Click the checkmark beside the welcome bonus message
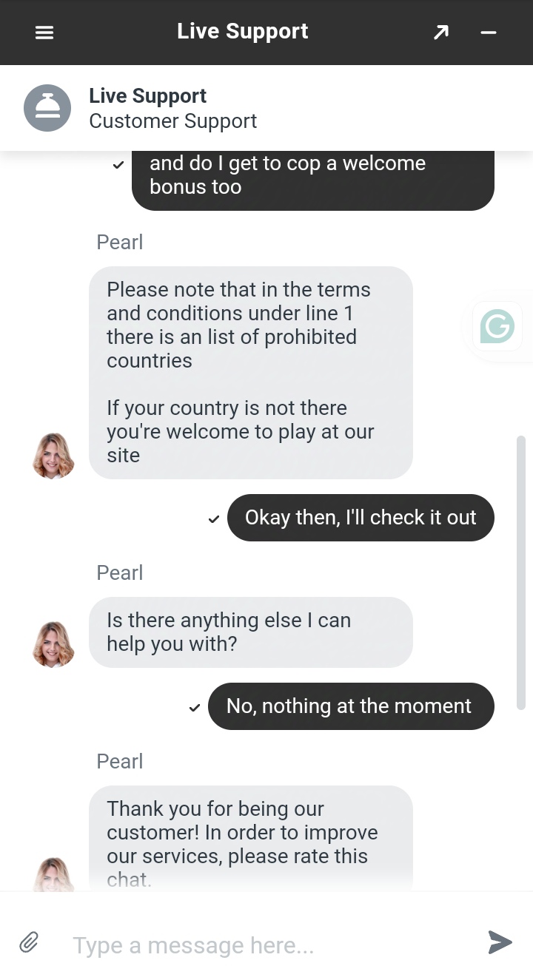This screenshot has height=980, width=533. 118,164
